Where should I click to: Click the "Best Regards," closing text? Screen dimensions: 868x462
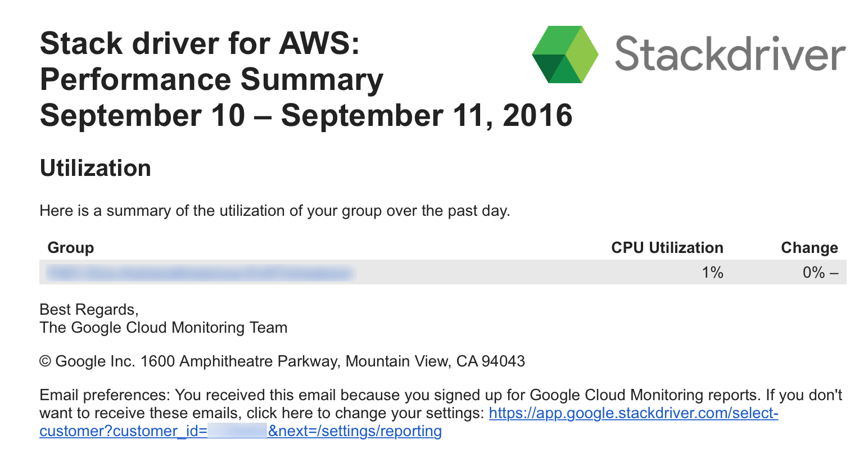(x=89, y=310)
